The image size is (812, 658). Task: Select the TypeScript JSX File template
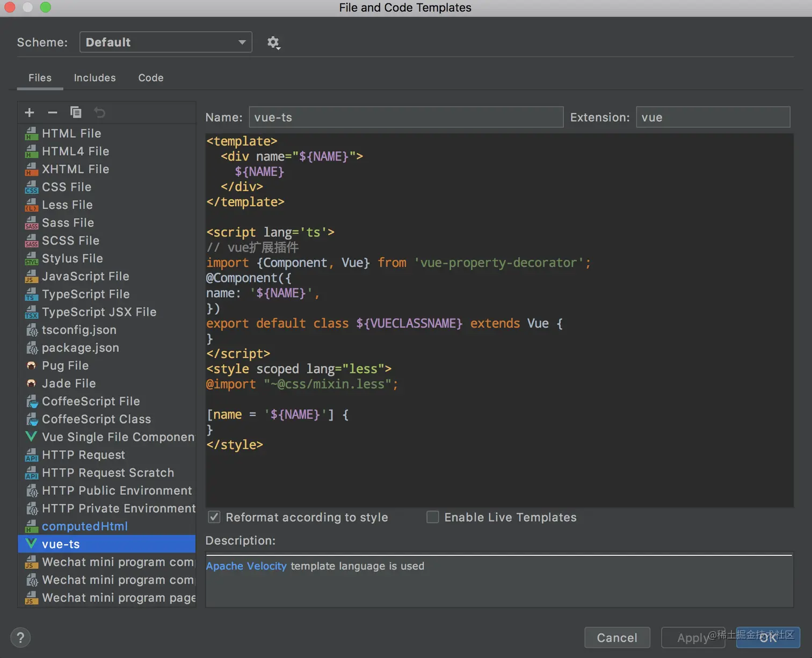99,312
